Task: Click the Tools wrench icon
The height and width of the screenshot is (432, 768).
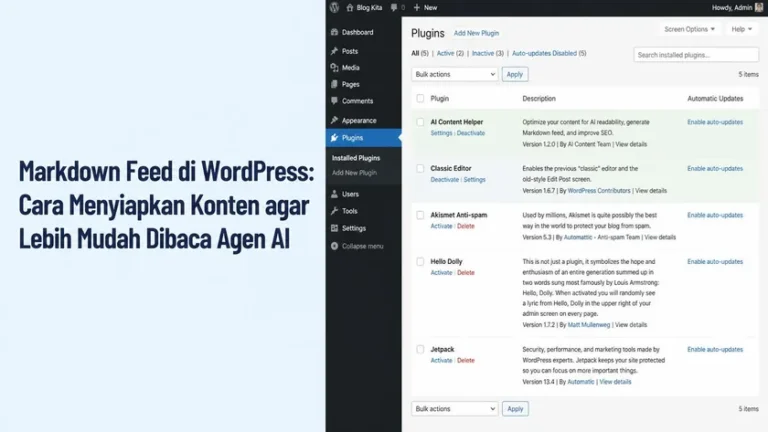Action: pos(335,211)
